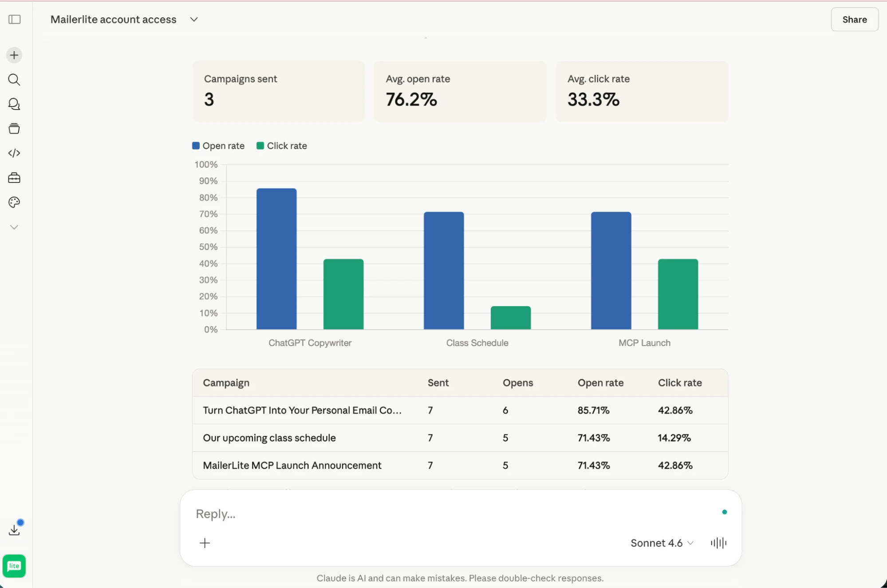Click the Open rate column header
This screenshot has width=887, height=588.
(x=601, y=383)
